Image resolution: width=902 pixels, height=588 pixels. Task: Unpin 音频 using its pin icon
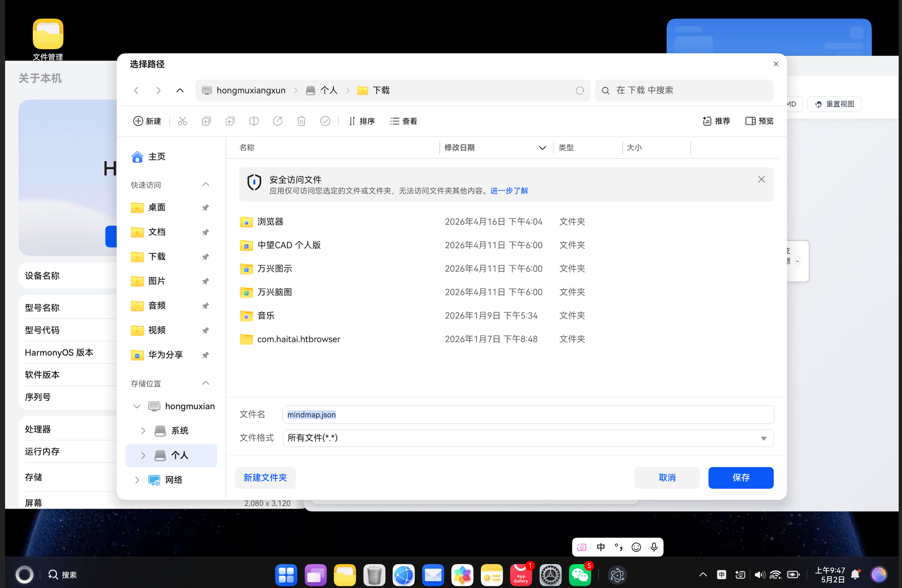tap(205, 306)
